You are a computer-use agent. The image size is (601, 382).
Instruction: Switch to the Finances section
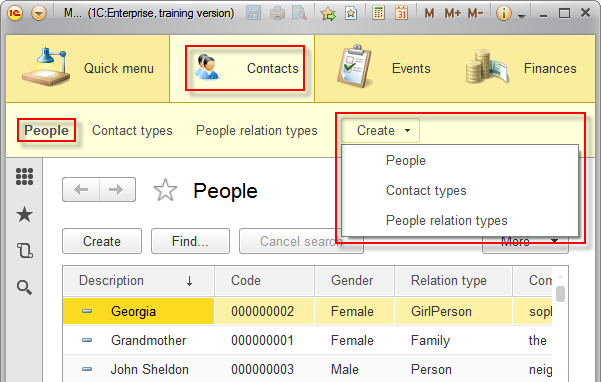[521, 69]
